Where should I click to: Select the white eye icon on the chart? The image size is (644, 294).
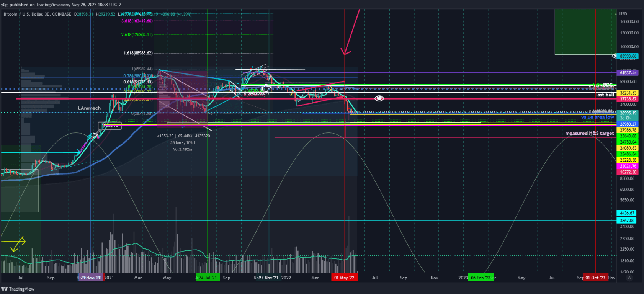click(379, 98)
